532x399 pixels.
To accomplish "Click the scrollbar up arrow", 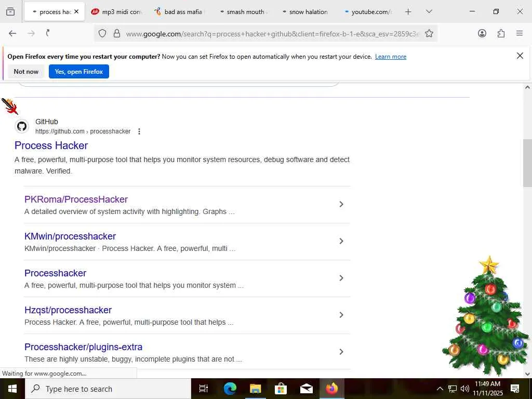I will pyautogui.click(x=527, y=87).
